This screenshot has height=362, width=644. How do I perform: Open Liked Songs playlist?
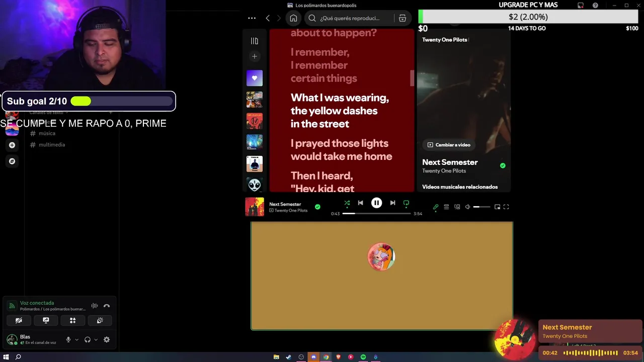click(x=255, y=78)
